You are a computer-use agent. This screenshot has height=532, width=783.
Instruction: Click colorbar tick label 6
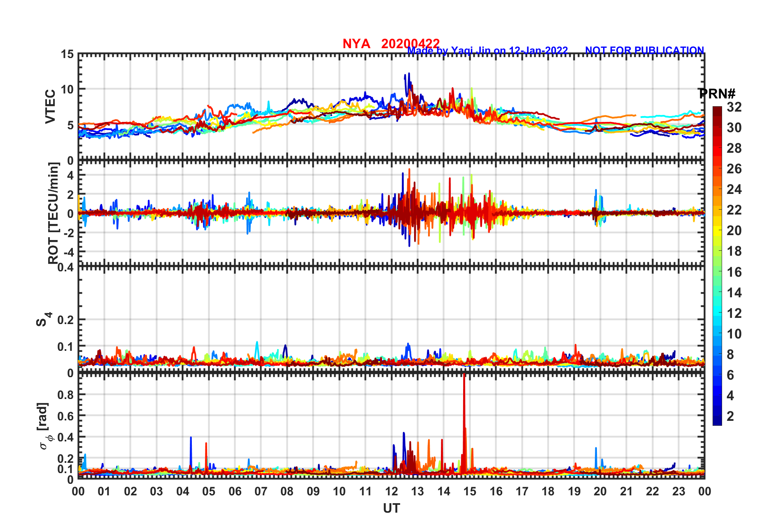coord(730,375)
